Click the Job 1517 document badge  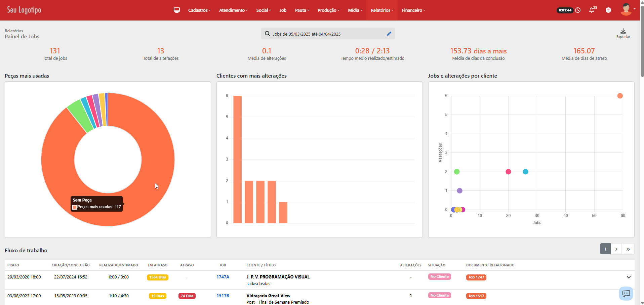pyautogui.click(x=476, y=296)
